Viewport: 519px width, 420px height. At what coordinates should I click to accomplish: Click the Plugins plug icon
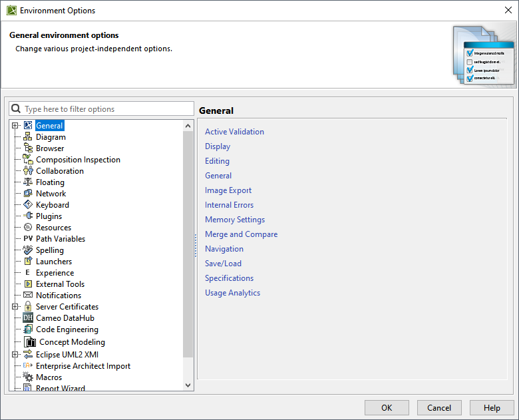point(28,216)
